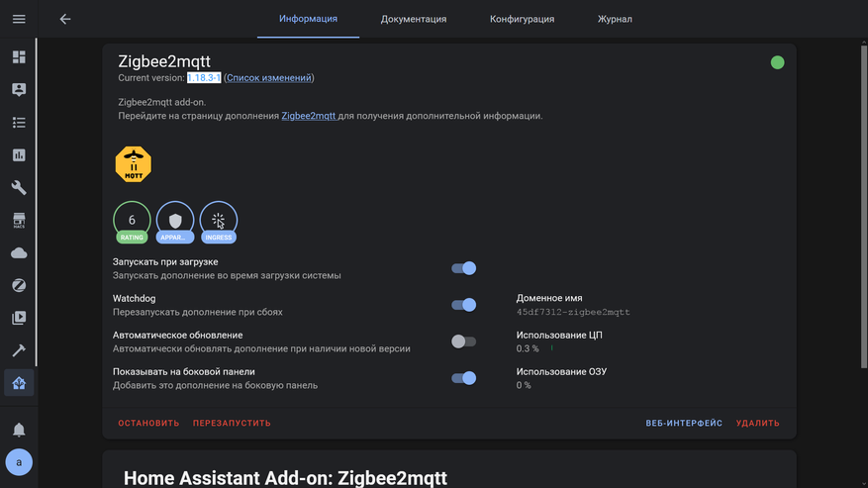Open the Logbook list icon in sidebar
868x488 pixels.
pyautogui.click(x=19, y=123)
